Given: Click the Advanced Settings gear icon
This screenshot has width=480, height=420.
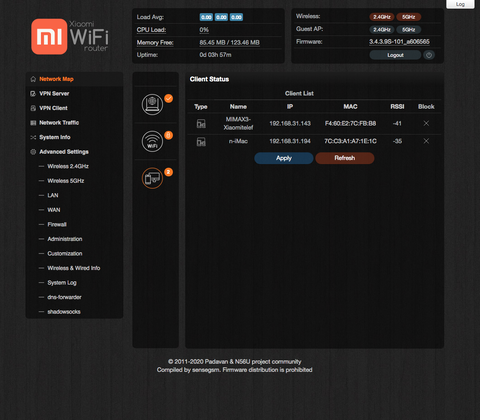Looking at the screenshot, I should click(33, 152).
